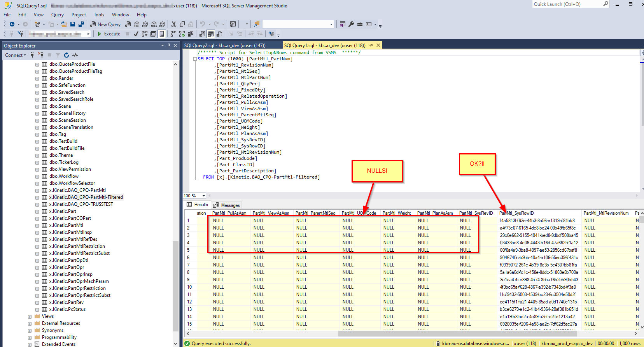
Task: Click the Save All icon
Action: (81, 24)
